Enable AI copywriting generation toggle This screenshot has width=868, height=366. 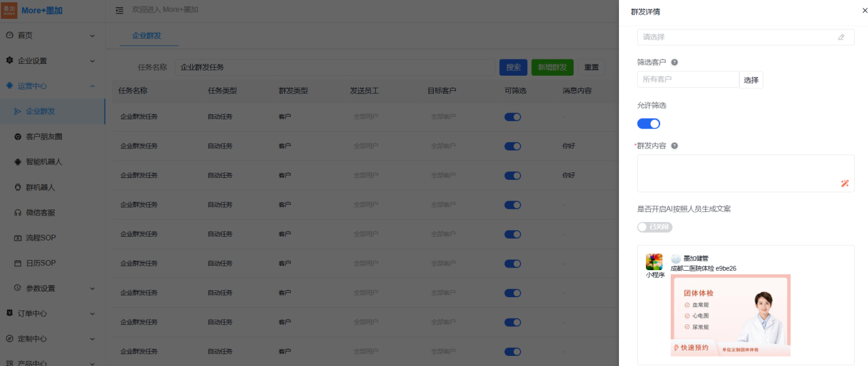pyautogui.click(x=654, y=227)
